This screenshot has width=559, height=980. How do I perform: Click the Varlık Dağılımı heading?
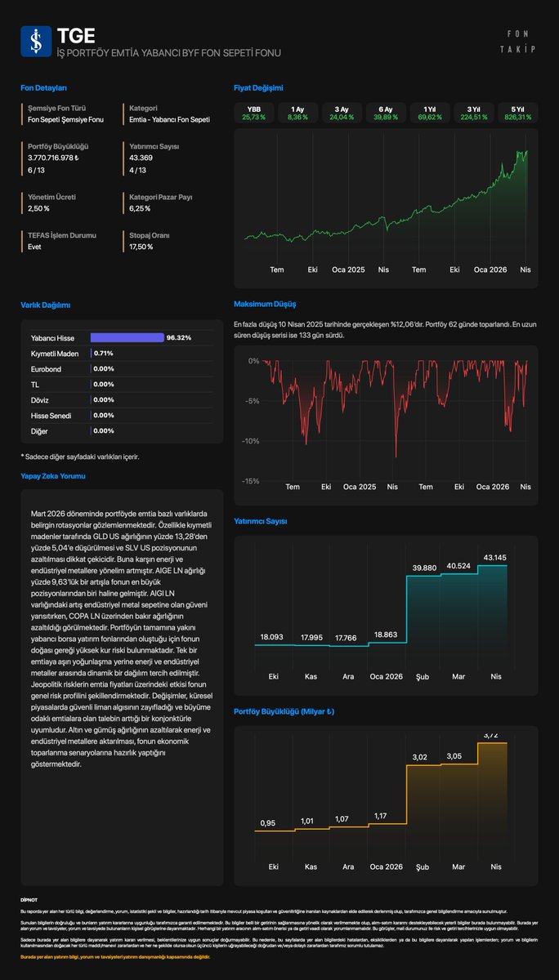pyautogui.click(x=46, y=305)
